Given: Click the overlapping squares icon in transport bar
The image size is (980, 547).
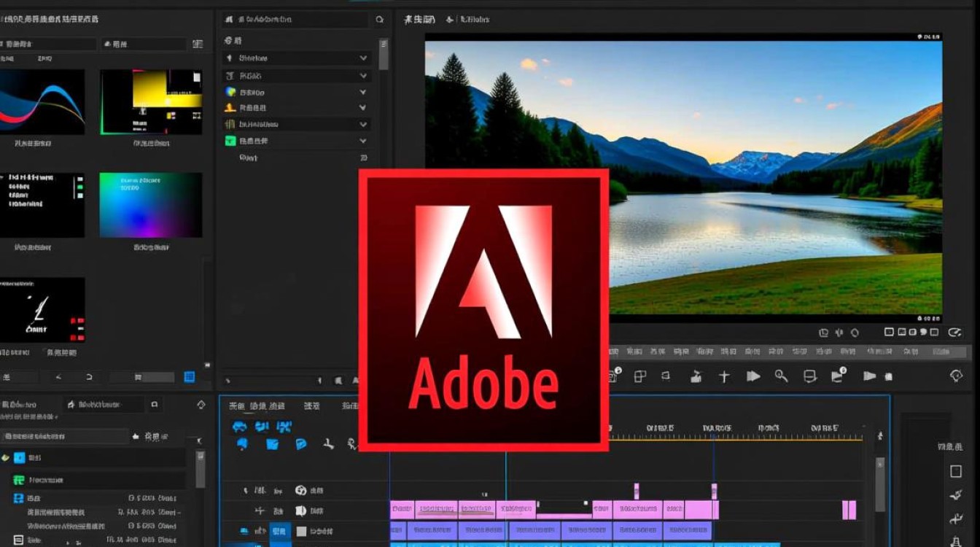Looking at the screenshot, I should [x=640, y=376].
